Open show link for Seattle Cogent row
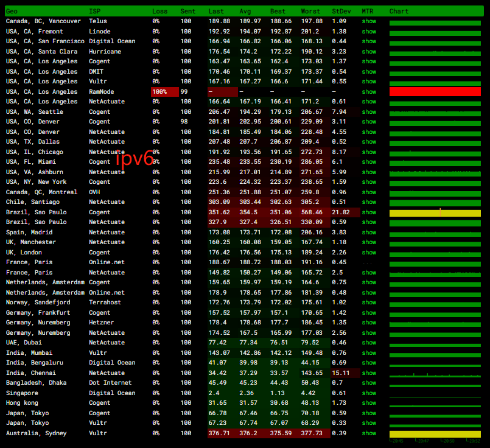 coord(369,112)
